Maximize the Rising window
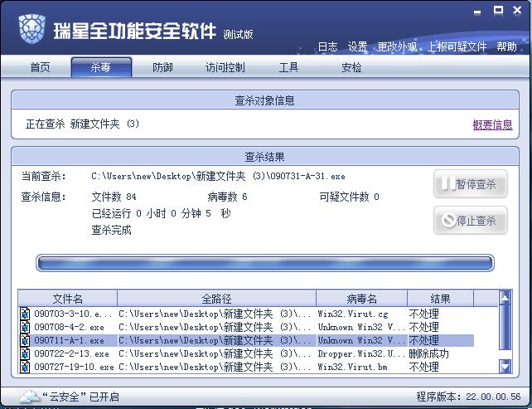 498,10
